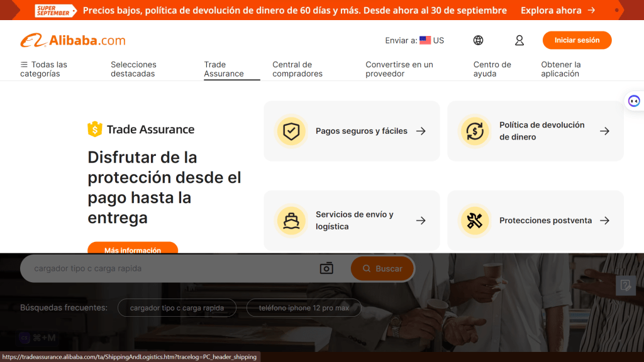Open the feedback survey icon
Screen dimensions: 644x362
(x=626, y=285)
